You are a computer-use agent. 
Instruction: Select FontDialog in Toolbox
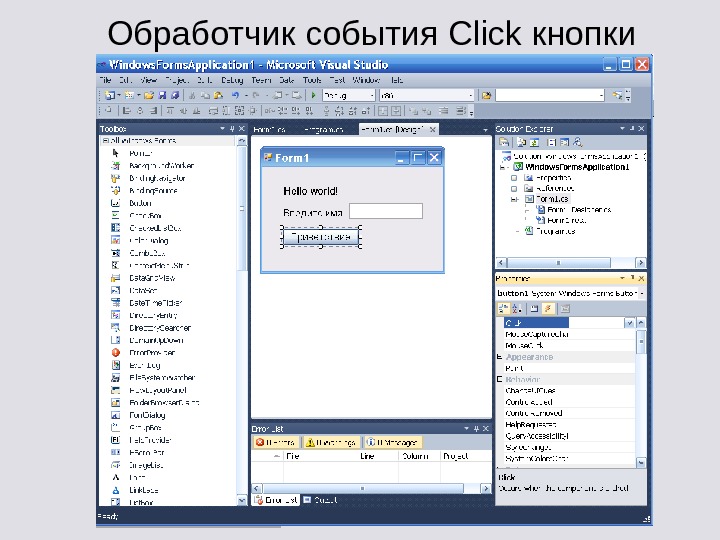click(147, 415)
